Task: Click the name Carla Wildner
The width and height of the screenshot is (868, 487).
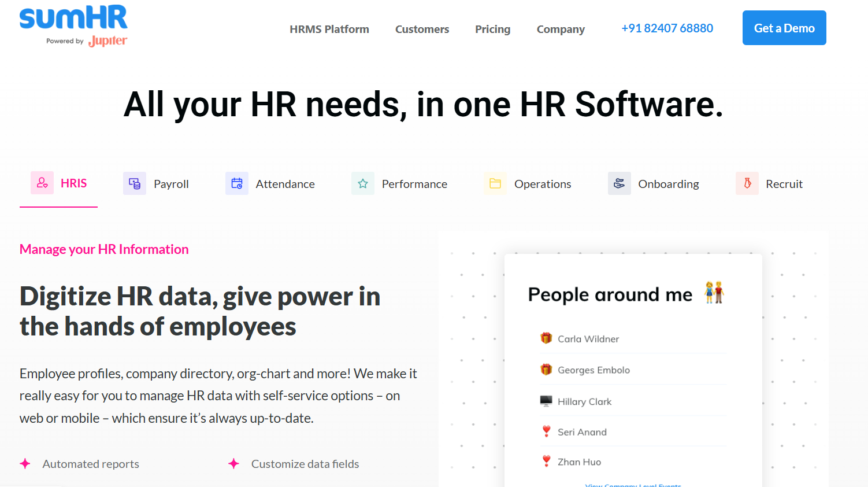Action: [x=588, y=339]
